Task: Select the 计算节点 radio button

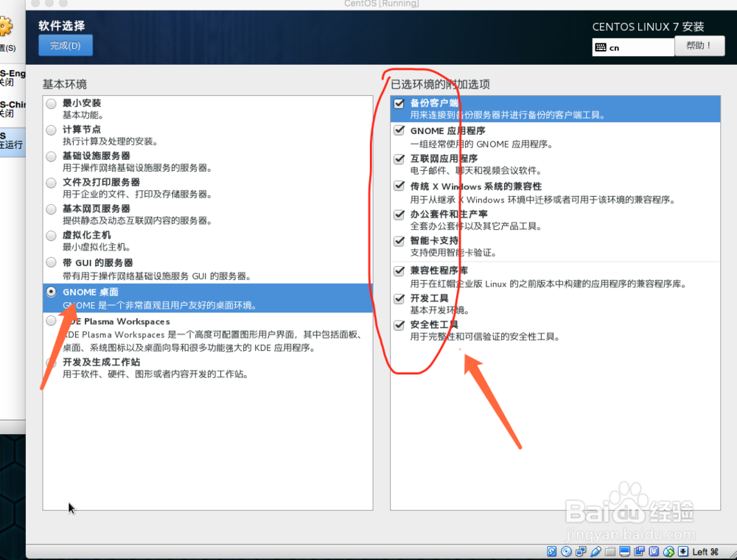Action: point(52,130)
